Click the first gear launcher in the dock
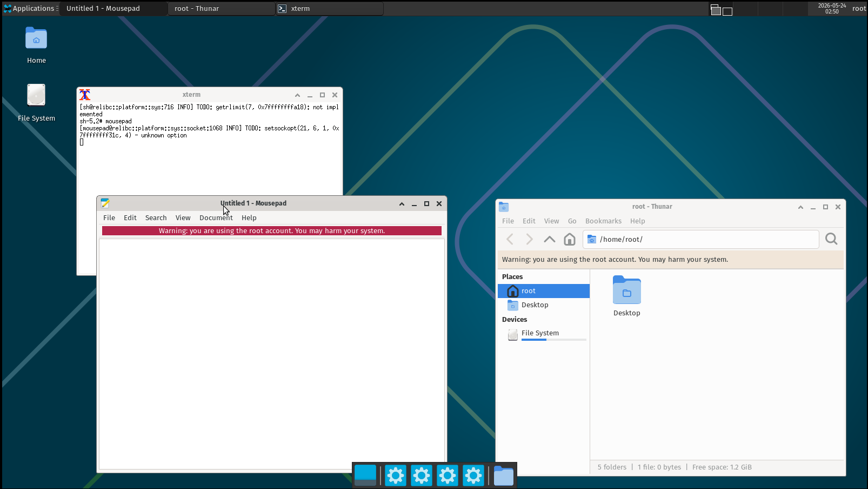868x489 pixels. [396, 475]
